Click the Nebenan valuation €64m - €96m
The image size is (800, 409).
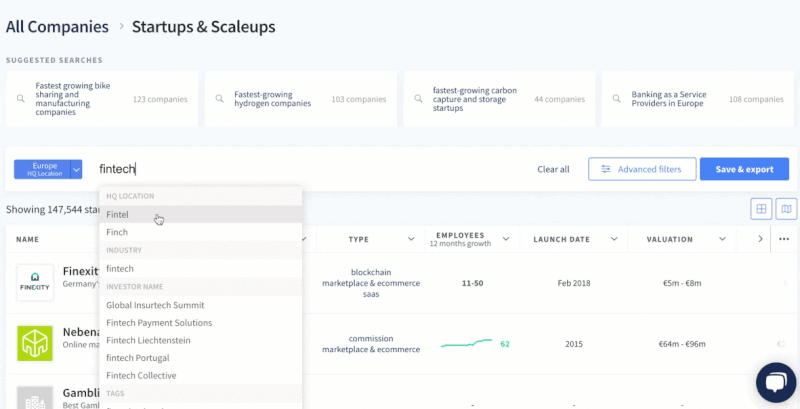point(682,344)
